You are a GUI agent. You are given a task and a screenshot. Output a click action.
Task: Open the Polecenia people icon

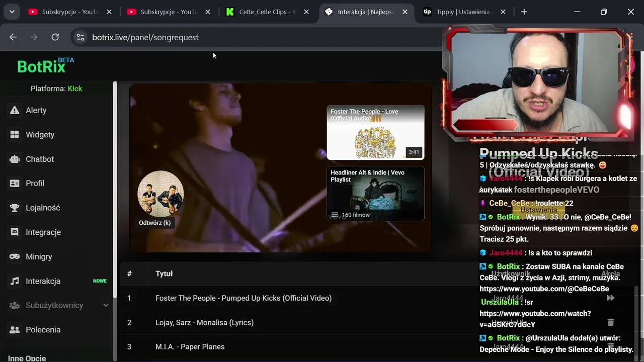[x=15, y=330]
